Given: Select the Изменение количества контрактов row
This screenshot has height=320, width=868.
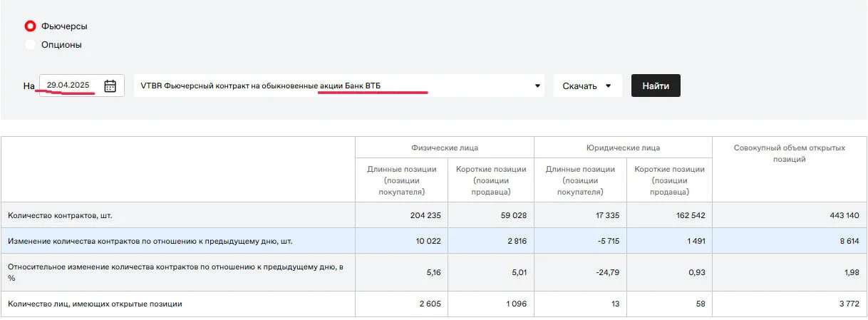Looking at the screenshot, I should coord(433,241).
